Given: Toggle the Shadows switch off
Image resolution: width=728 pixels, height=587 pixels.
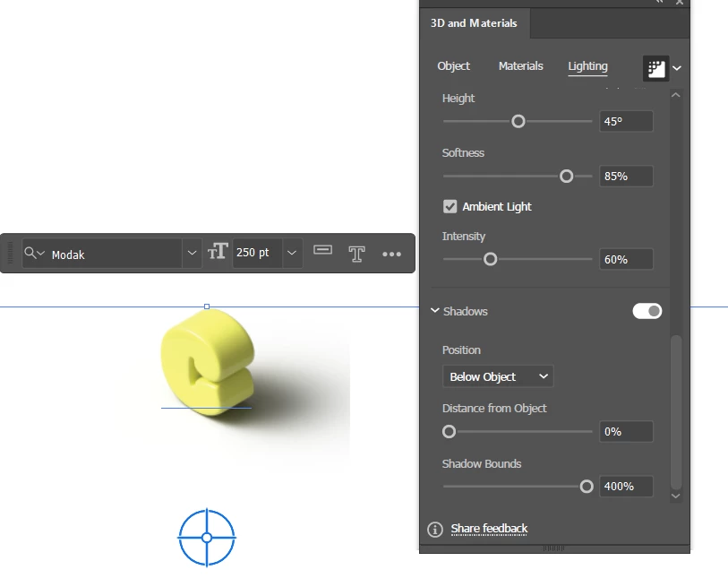Looking at the screenshot, I should pos(647,311).
